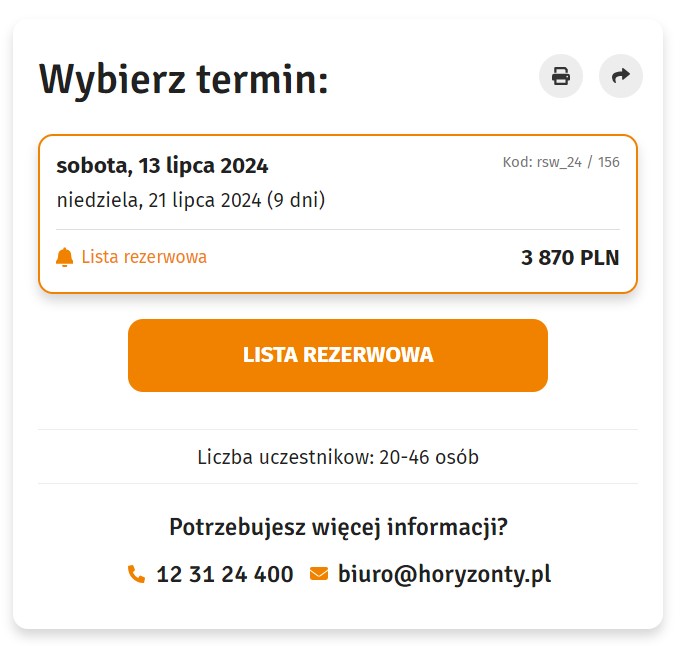Click the 'Wybierz termin:' heading
Viewport: 681px width, 646px height.
185,81
